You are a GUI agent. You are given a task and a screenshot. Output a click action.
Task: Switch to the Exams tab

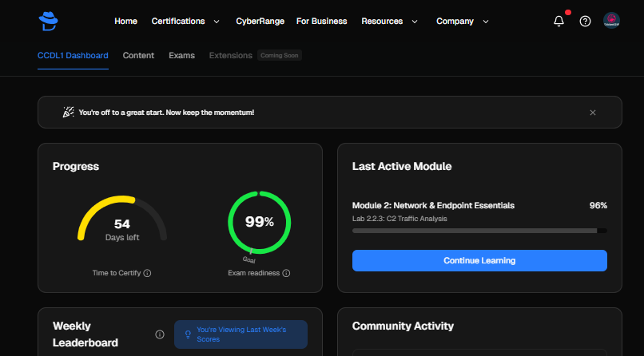click(x=181, y=56)
